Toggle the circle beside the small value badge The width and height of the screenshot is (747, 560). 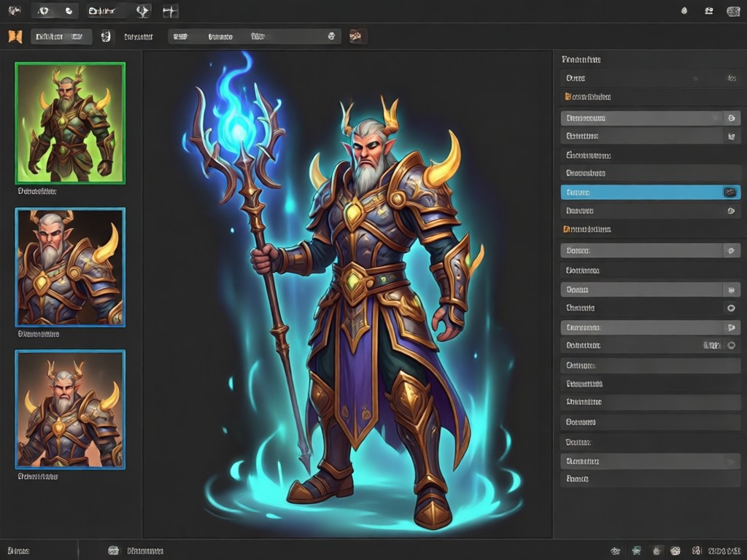point(731,345)
